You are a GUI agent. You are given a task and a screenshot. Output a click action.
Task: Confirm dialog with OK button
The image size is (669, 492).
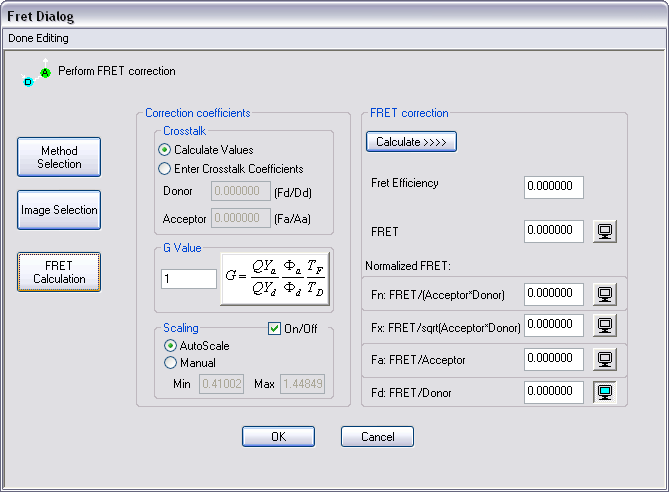point(278,437)
